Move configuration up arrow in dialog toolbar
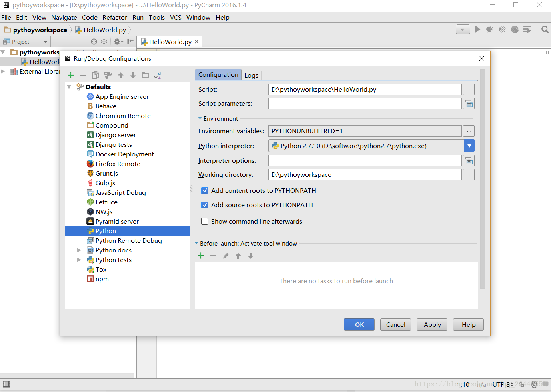The height and width of the screenshot is (392, 551). coord(120,75)
